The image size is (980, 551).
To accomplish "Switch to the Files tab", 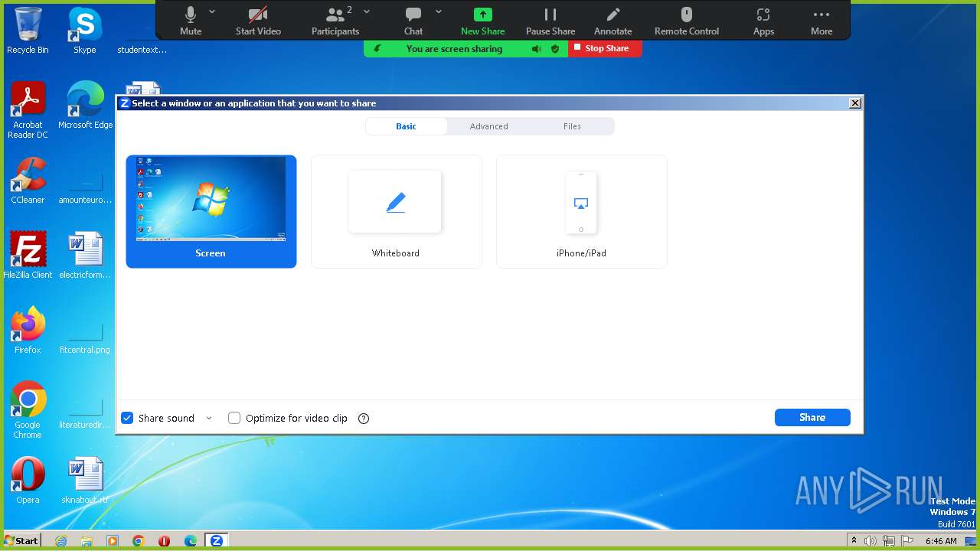I will click(x=572, y=126).
